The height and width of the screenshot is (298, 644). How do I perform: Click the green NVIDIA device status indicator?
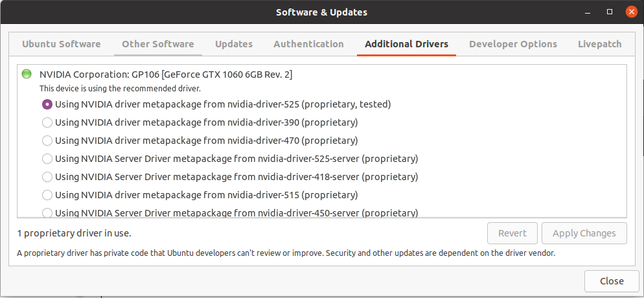tap(27, 74)
